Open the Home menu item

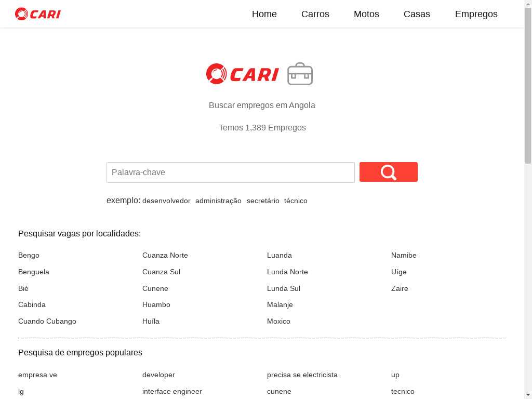[264, 14]
